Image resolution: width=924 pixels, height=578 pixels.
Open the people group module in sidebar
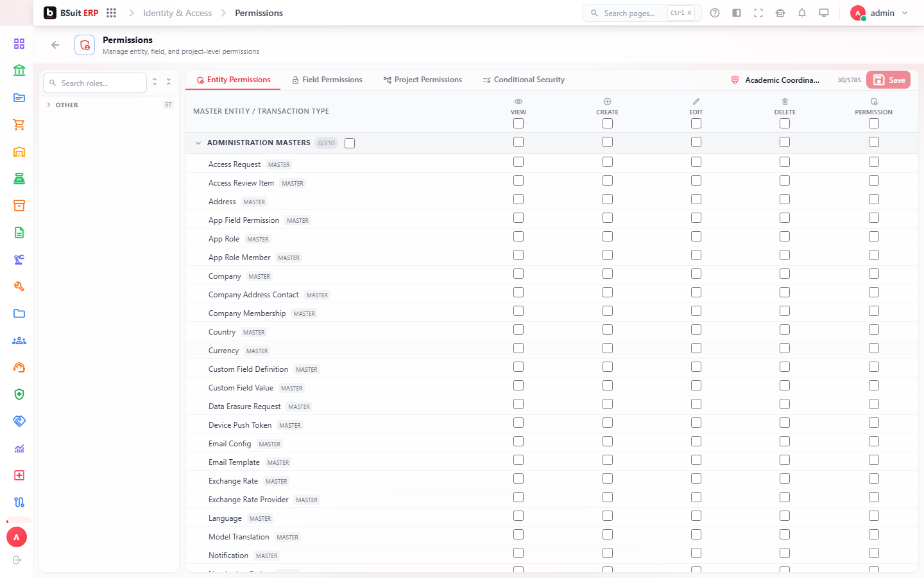pos(19,340)
